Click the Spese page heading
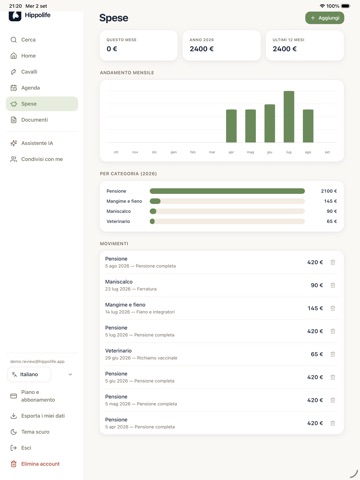360x480 pixels. point(114,18)
